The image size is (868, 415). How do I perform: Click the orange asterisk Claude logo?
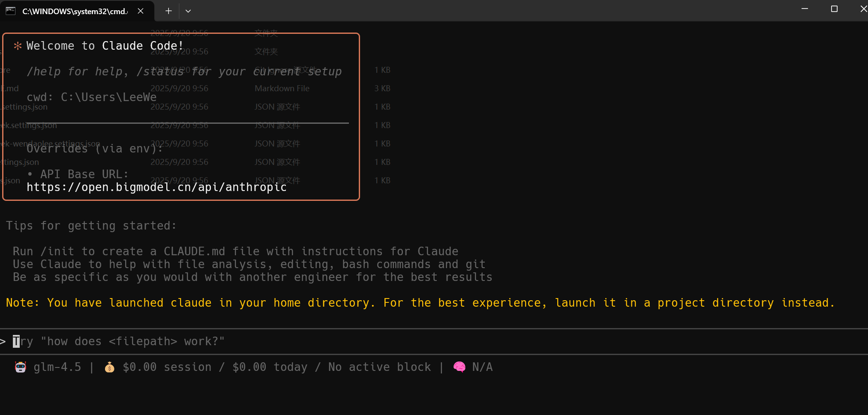(x=18, y=46)
